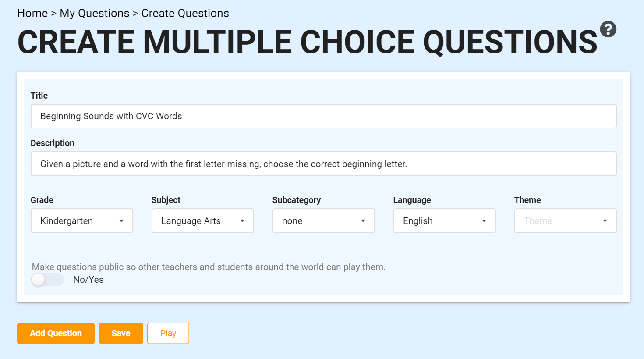Open the help question mark icon
This screenshot has width=644, height=359.
pos(608,29)
